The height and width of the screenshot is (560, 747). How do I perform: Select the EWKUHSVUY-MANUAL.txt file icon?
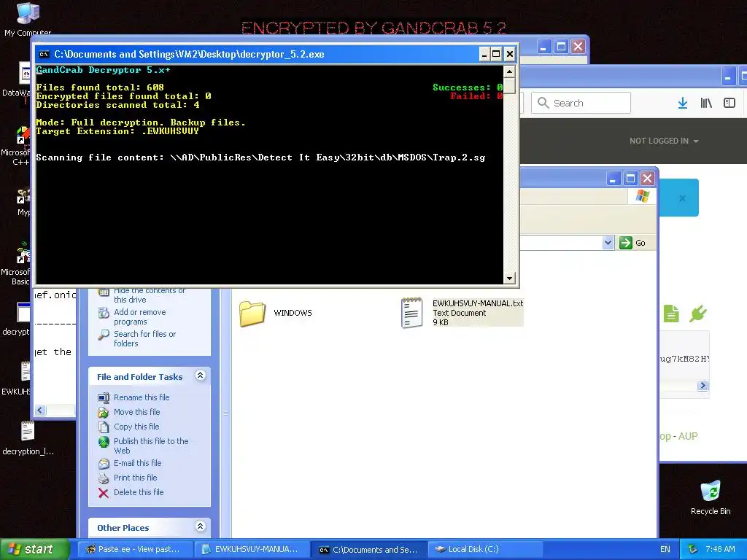[411, 313]
